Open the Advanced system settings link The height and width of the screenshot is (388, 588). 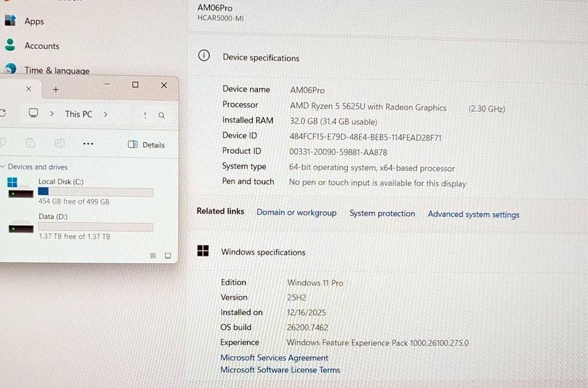click(473, 215)
